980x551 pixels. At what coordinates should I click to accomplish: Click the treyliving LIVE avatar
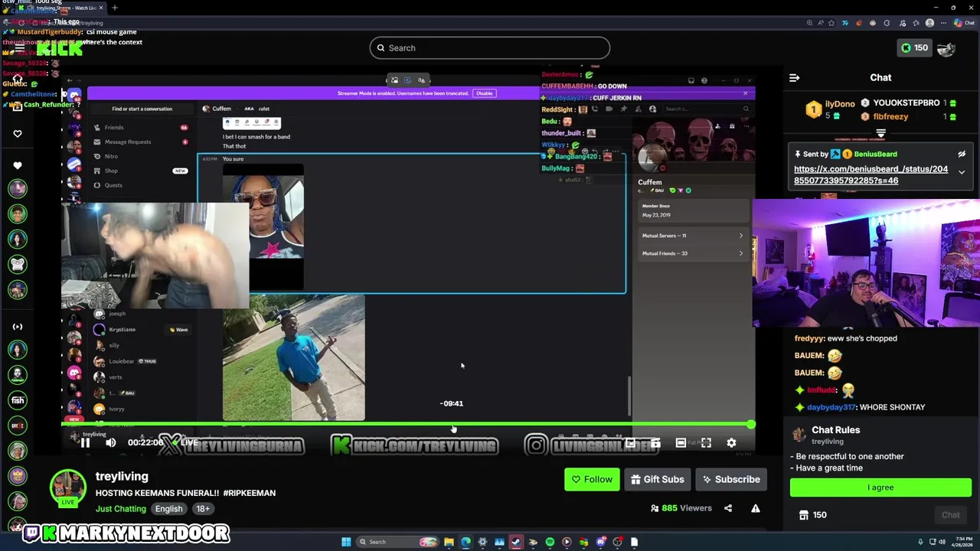(68, 487)
